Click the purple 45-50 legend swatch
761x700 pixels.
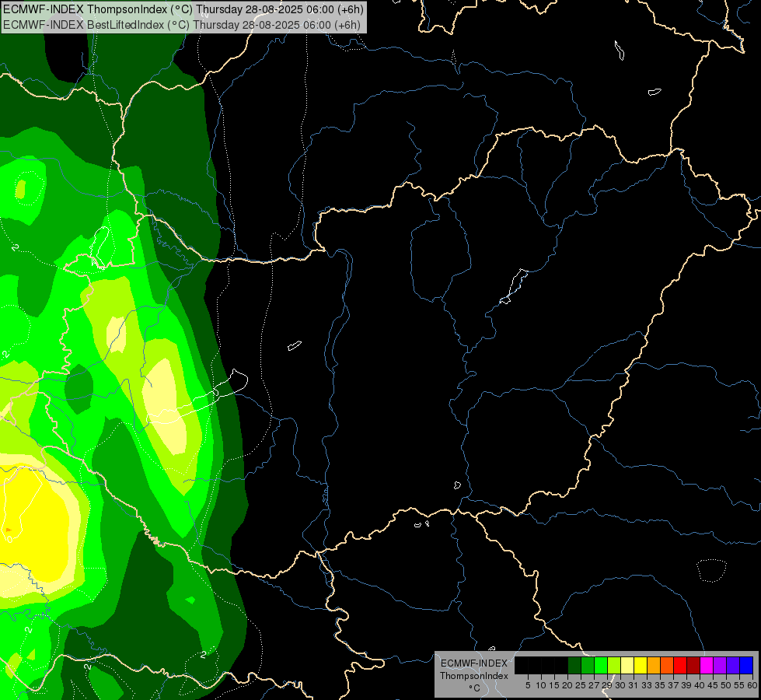click(x=720, y=665)
